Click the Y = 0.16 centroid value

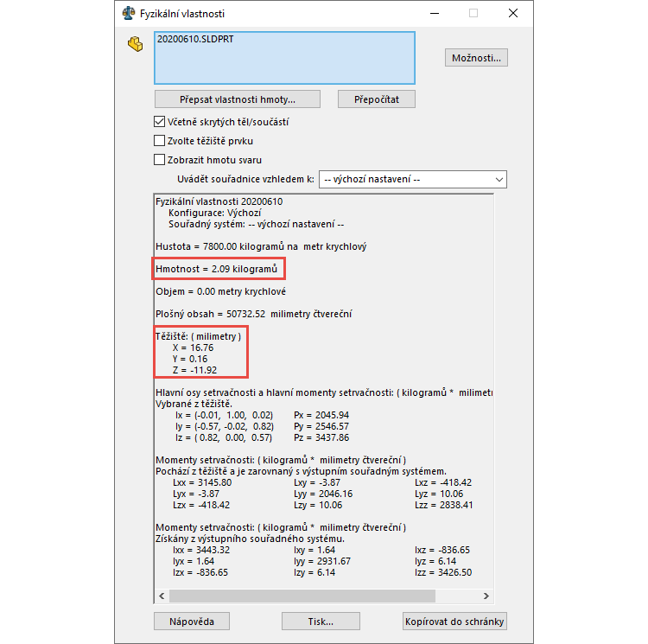click(x=190, y=359)
